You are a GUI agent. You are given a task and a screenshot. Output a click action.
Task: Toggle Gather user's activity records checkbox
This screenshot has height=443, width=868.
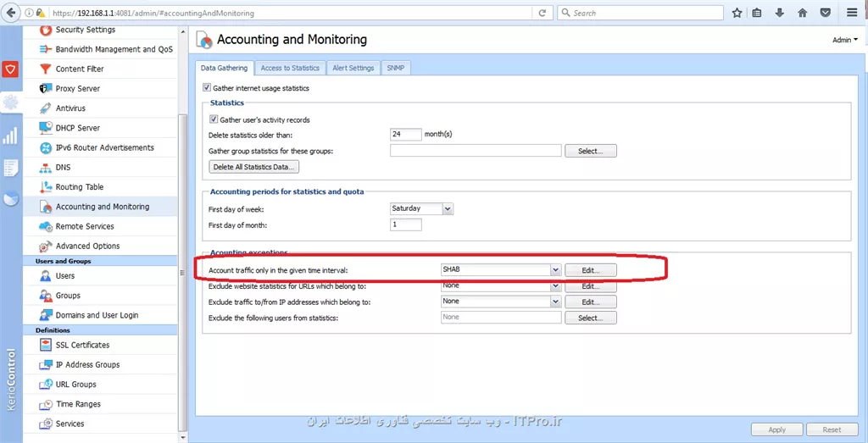214,119
